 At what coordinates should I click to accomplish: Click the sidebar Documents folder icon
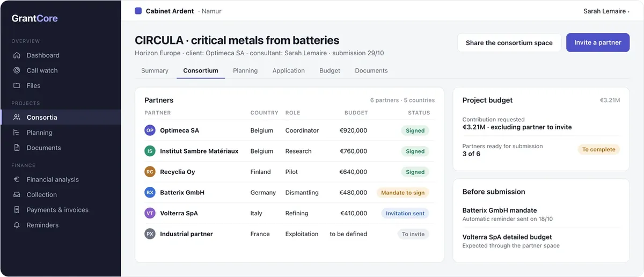click(x=17, y=148)
